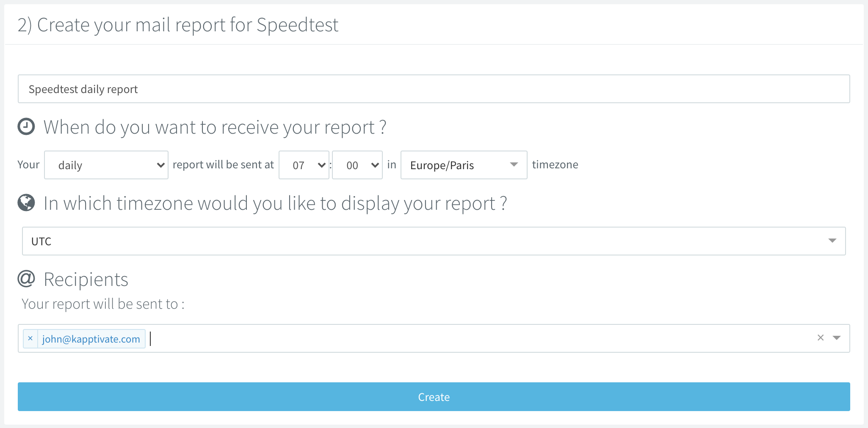
Task: Open the hour dropdown showing 07
Action: [304, 165]
